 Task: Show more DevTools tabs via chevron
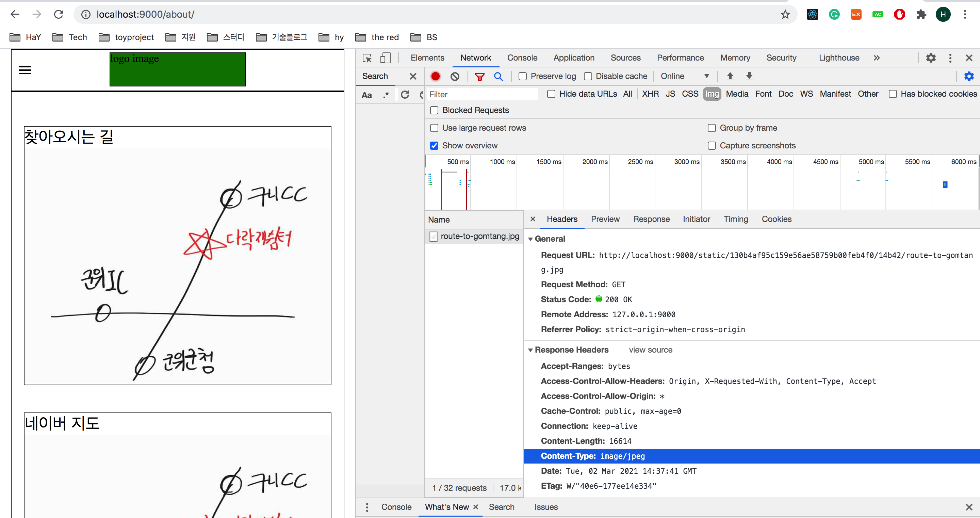(x=877, y=58)
